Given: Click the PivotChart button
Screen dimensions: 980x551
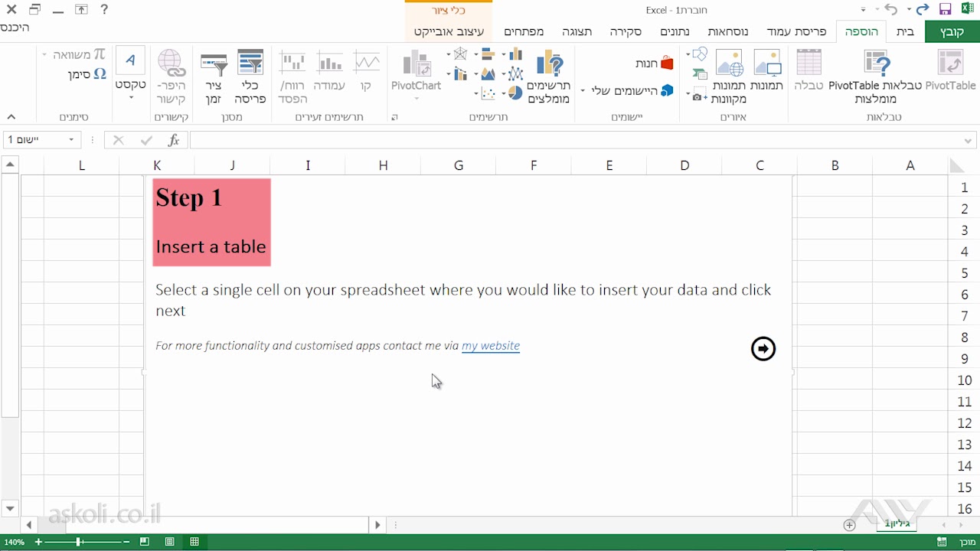Looking at the screenshot, I should tap(416, 76).
